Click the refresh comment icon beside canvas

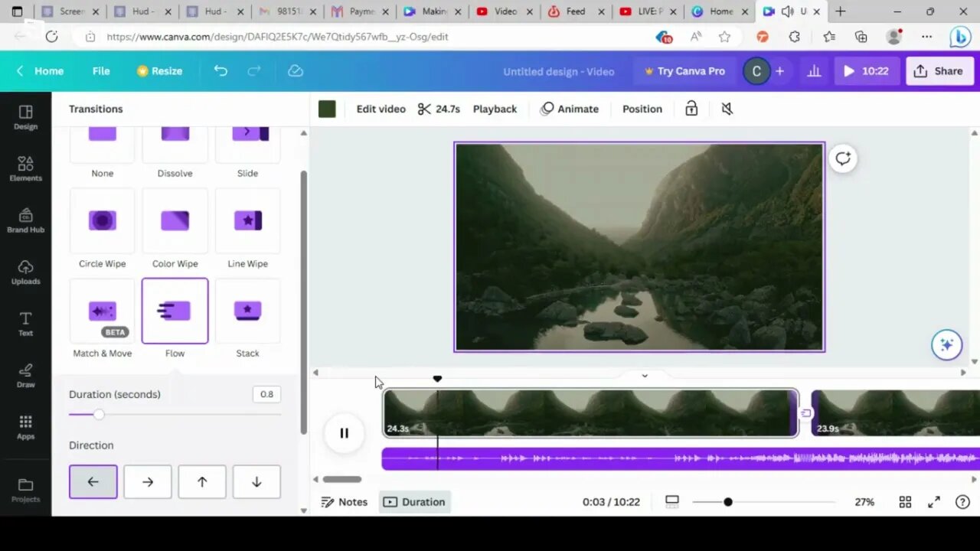point(843,158)
